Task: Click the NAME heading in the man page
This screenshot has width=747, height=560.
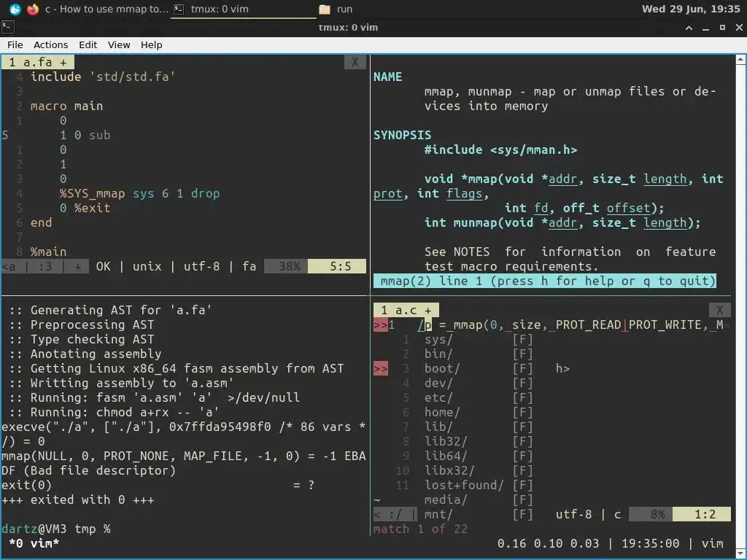Action: click(x=388, y=77)
